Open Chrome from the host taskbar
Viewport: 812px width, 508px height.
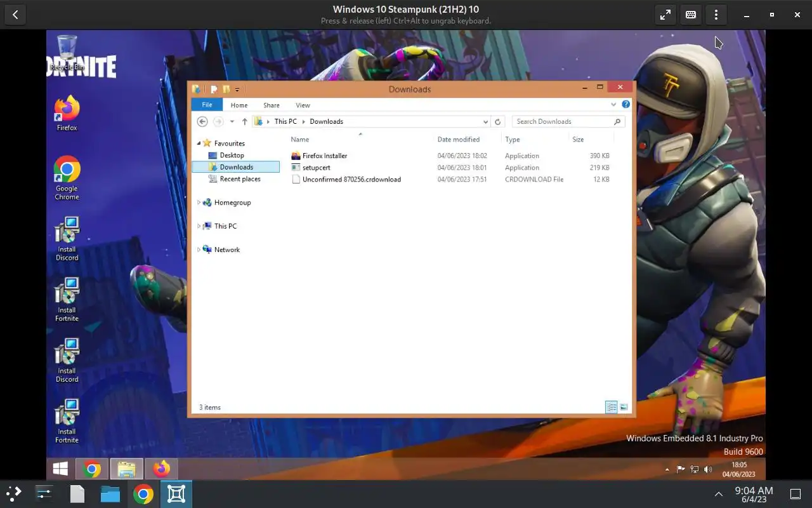pyautogui.click(x=143, y=493)
